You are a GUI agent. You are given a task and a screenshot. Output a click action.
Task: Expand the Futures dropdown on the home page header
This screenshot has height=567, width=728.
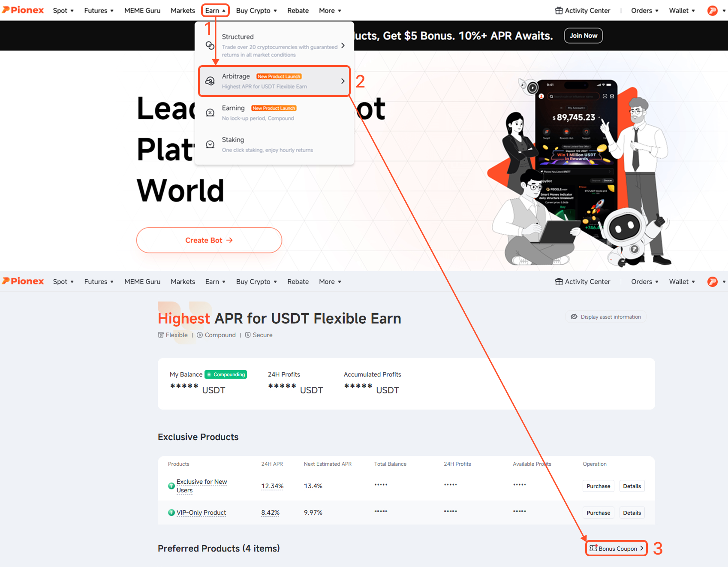tap(99, 11)
